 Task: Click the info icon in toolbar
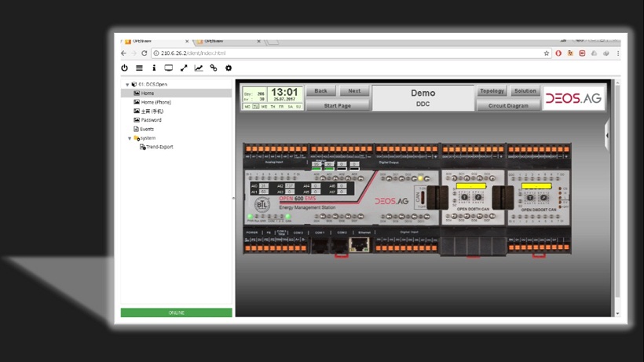154,68
